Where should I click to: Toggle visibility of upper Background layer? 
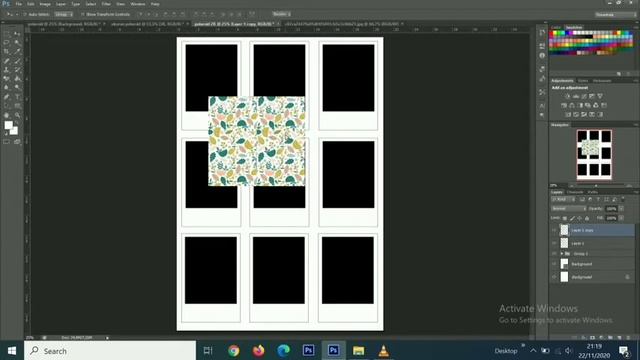pos(554,264)
